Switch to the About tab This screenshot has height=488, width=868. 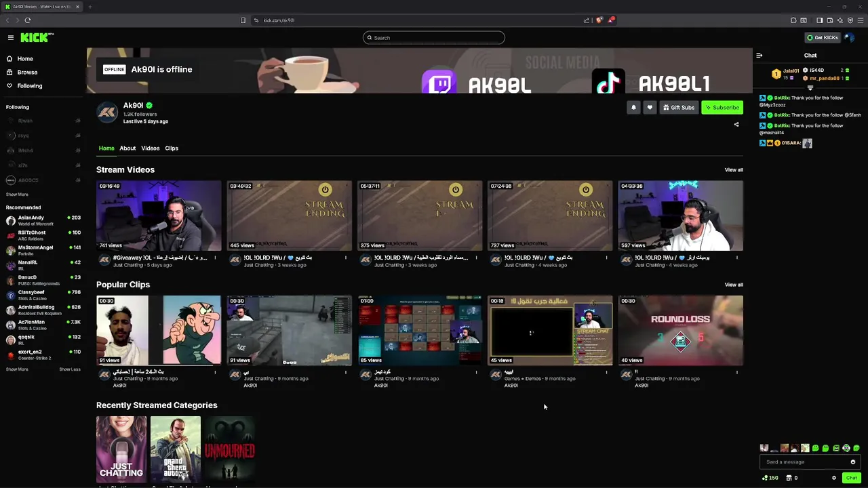coord(127,148)
